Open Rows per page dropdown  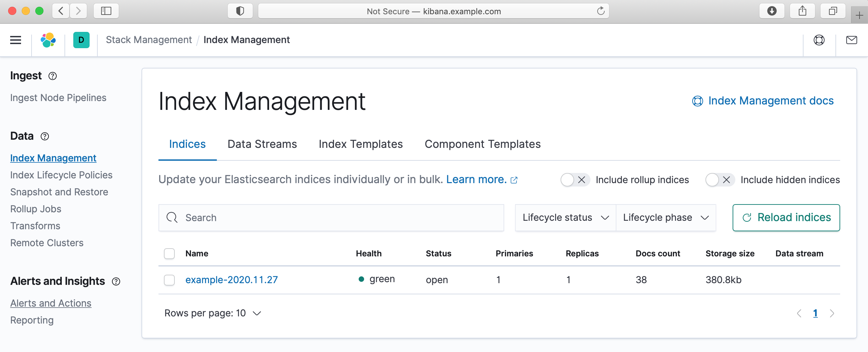(x=213, y=313)
